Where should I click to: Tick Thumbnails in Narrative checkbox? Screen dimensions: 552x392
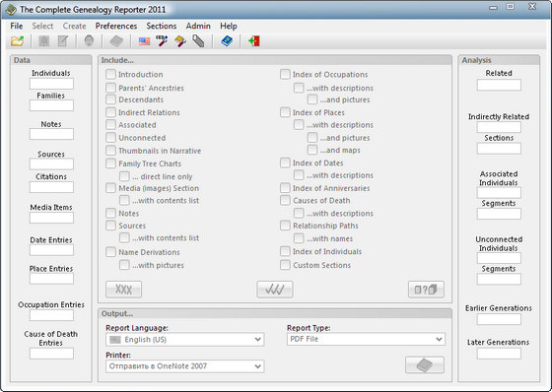(x=110, y=151)
